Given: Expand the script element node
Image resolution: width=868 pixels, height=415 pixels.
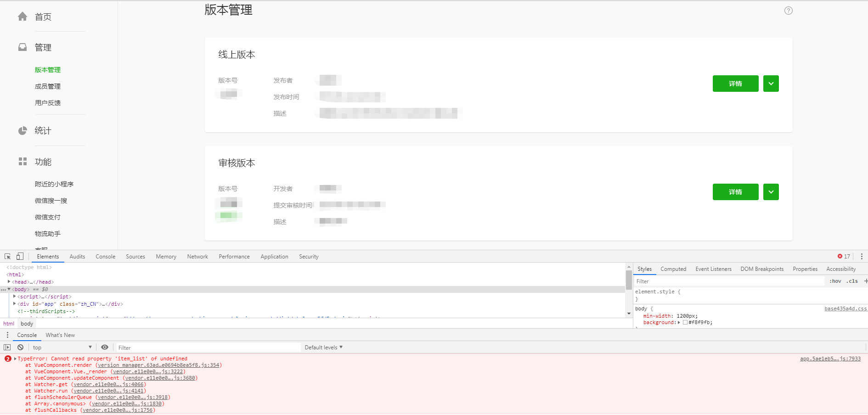Looking at the screenshot, I should pyautogui.click(x=15, y=297).
